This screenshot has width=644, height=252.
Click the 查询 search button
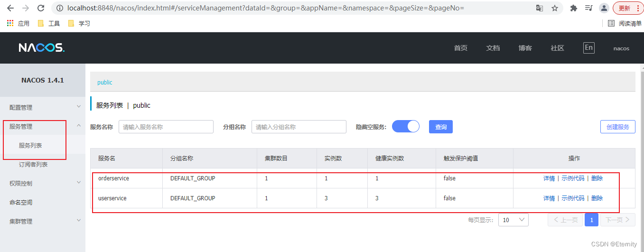[441, 127]
